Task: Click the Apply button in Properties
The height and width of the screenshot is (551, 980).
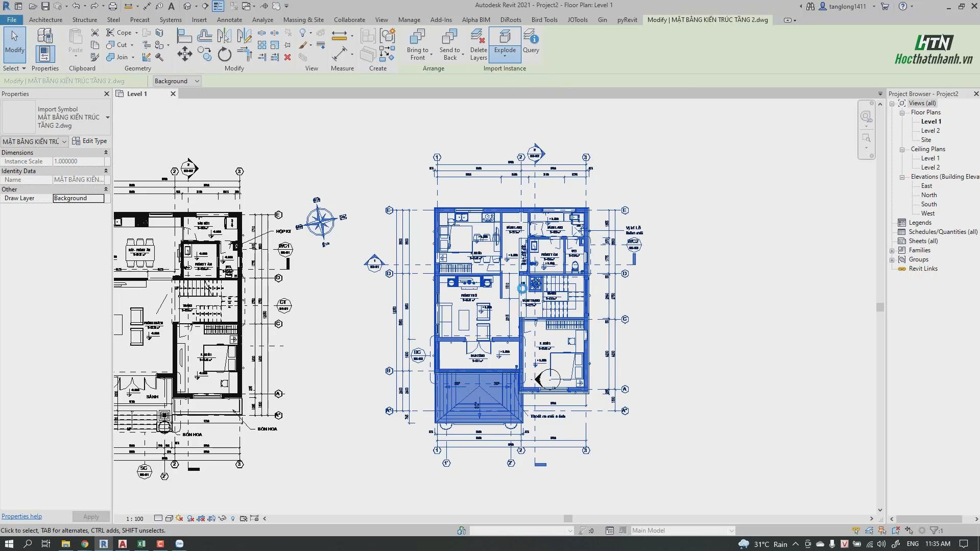Action: (91, 516)
